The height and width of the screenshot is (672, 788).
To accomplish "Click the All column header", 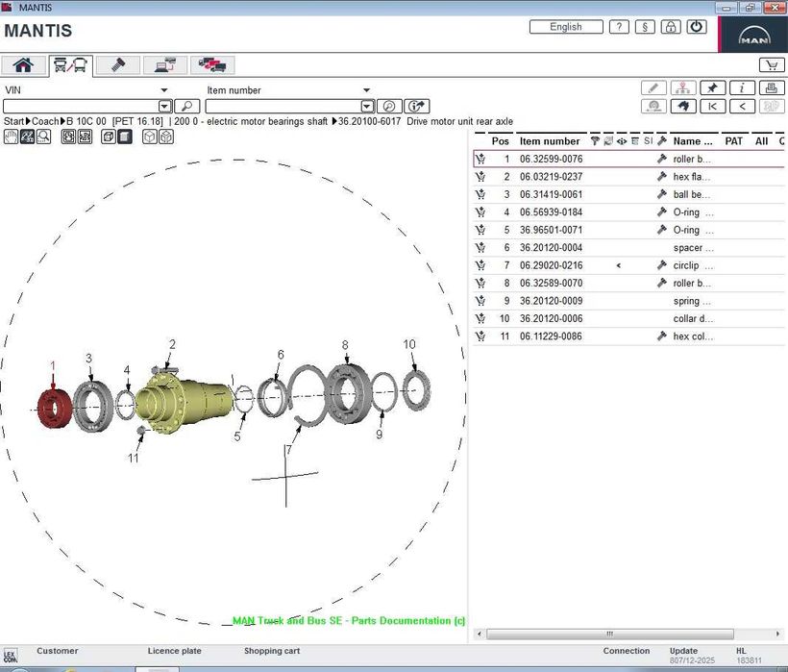I will point(761,141).
